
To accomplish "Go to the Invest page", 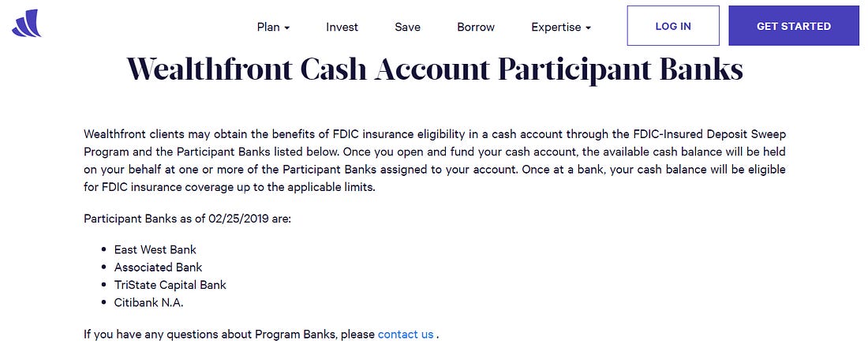I will click(x=342, y=27).
